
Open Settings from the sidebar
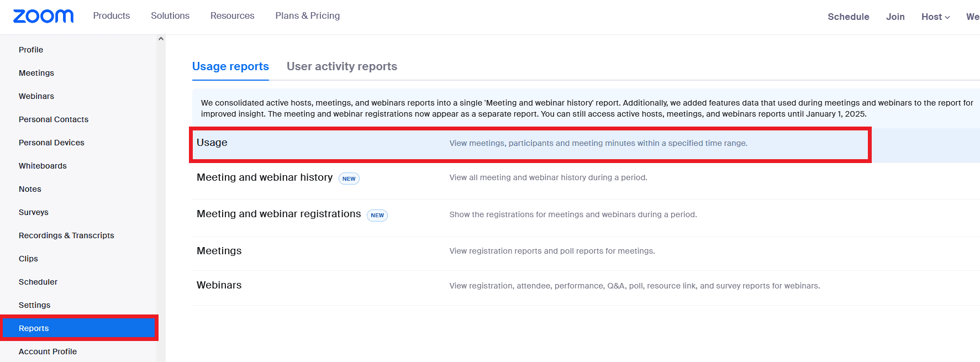pos(34,305)
